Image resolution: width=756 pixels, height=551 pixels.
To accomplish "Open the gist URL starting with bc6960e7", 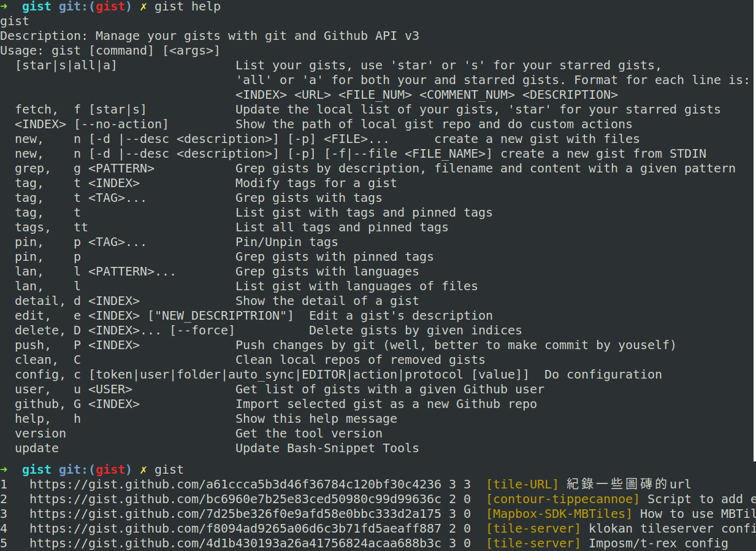I will pos(235,499).
